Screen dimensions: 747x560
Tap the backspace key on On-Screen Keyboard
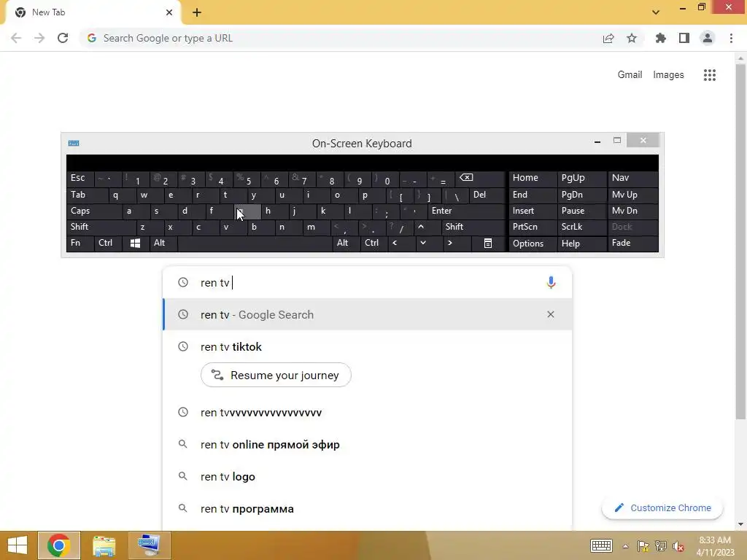[480, 178]
